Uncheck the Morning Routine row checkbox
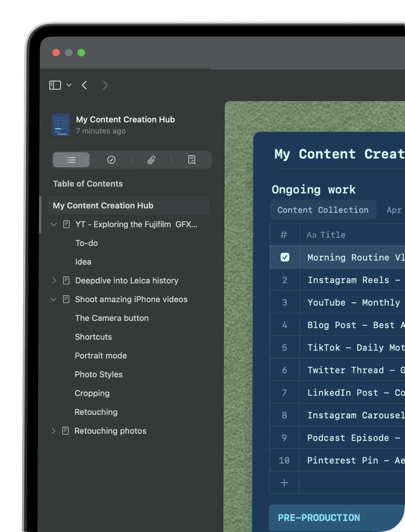This screenshot has height=532, width=405. [x=285, y=257]
